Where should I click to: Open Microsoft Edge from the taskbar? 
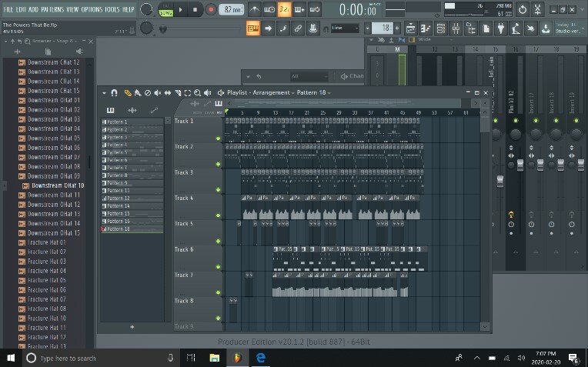(261, 358)
